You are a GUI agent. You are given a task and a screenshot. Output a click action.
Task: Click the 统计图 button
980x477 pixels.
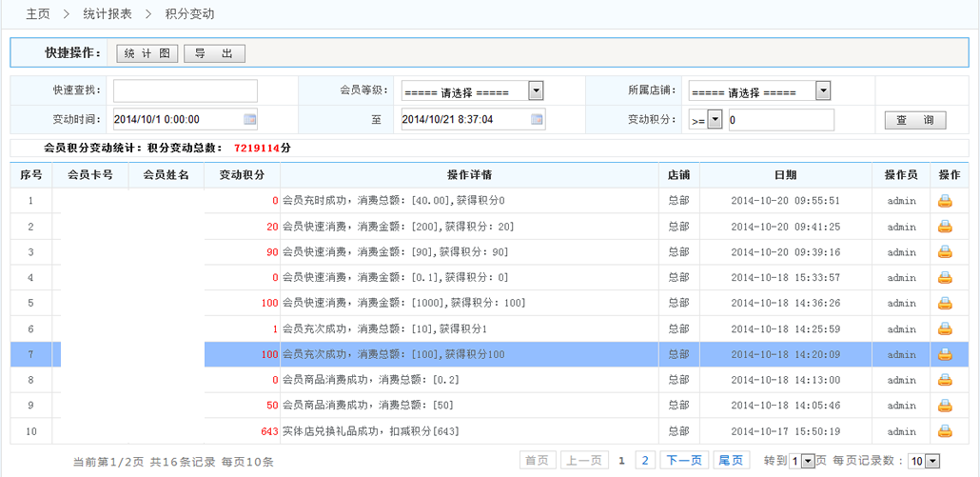(x=147, y=53)
